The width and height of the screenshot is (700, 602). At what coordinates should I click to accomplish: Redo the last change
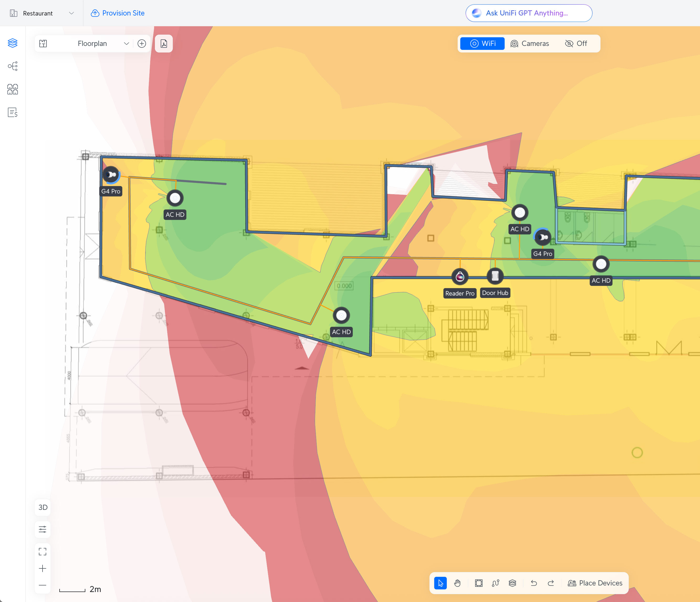pos(551,583)
